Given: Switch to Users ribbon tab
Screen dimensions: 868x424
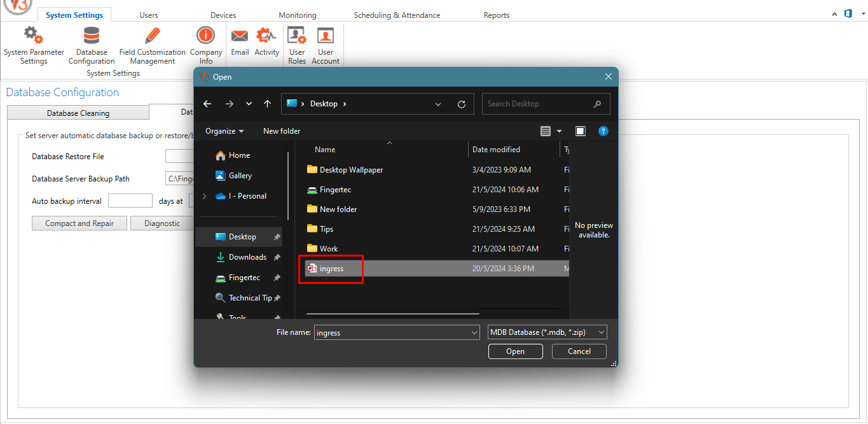Looking at the screenshot, I should [x=149, y=15].
